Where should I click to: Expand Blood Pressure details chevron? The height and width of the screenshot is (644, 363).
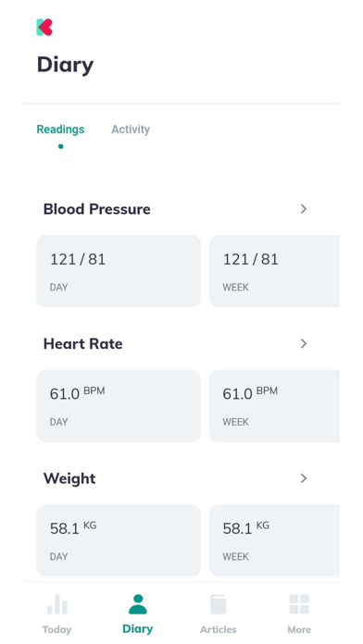tap(304, 209)
